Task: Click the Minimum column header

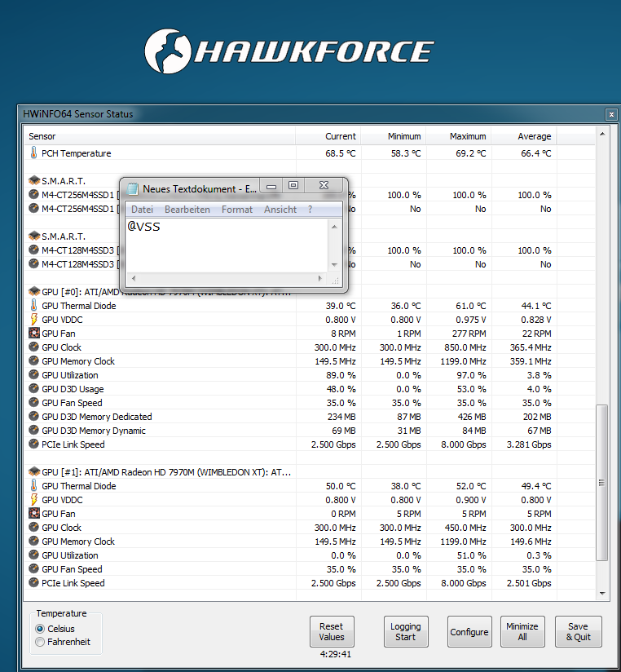Action: click(394, 136)
